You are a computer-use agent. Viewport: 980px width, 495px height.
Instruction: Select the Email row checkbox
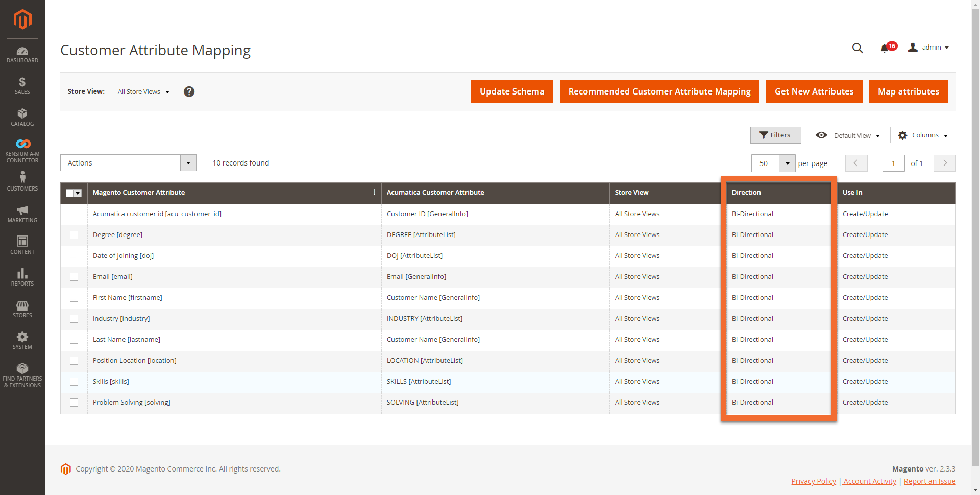(74, 277)
